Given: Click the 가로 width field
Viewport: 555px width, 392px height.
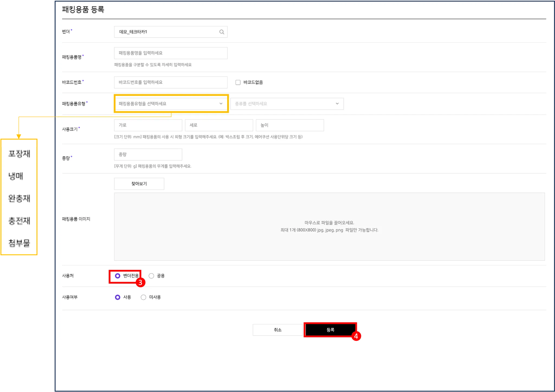Looking at the screenshot, I should coord(148,125).
